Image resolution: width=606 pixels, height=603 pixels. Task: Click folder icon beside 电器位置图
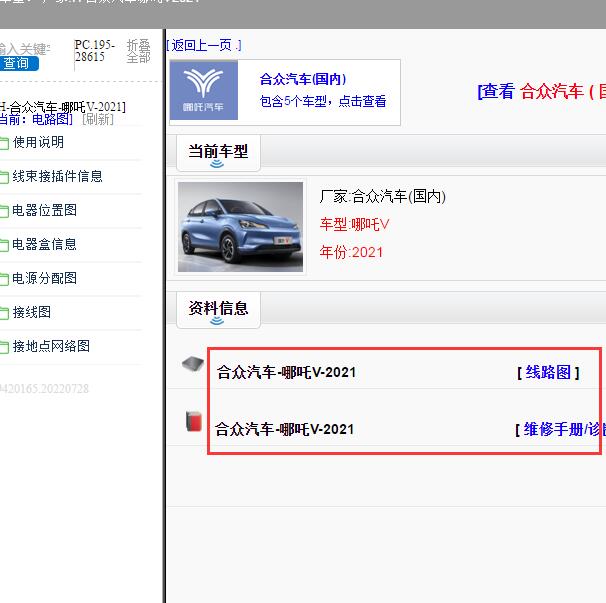point(4,211)
